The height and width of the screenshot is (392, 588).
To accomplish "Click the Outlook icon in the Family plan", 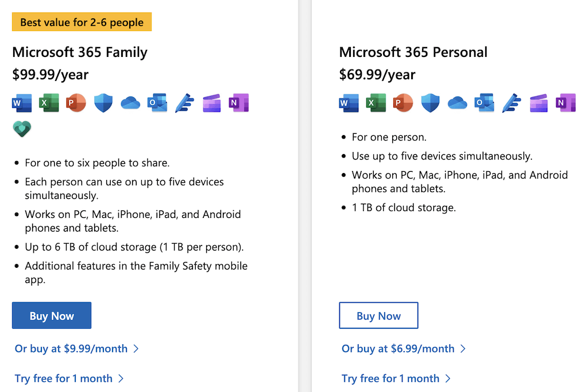I will 157,103.
